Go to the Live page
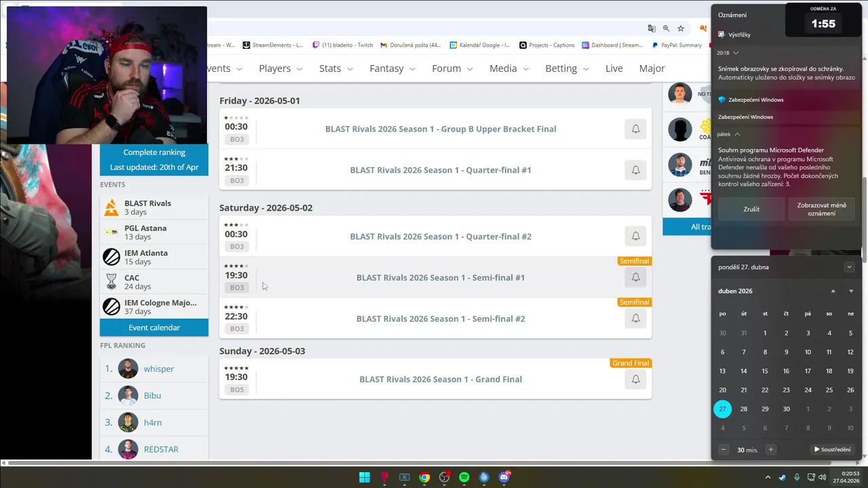868x488 pixels. [614, 68]
